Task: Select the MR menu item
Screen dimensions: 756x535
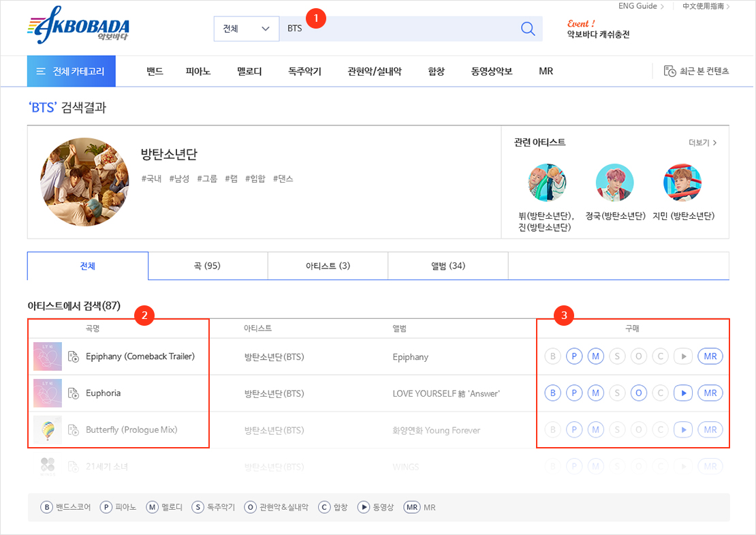Action: (546, 72)
